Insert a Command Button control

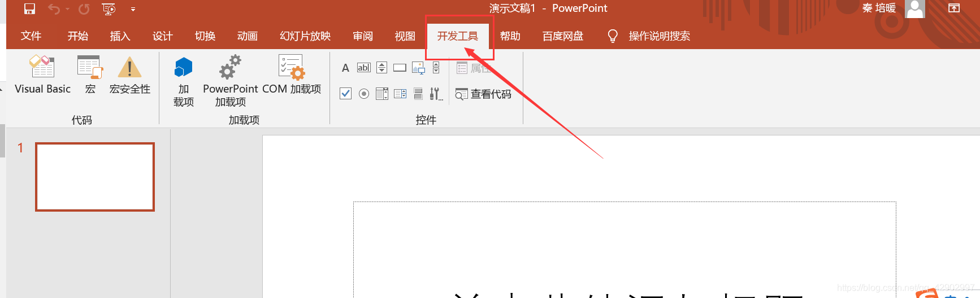(400, 68)
